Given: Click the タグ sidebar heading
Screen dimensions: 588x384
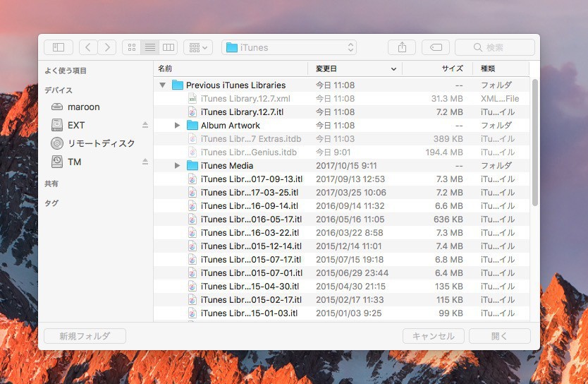Looking at the screenshot, I should 51,203.
